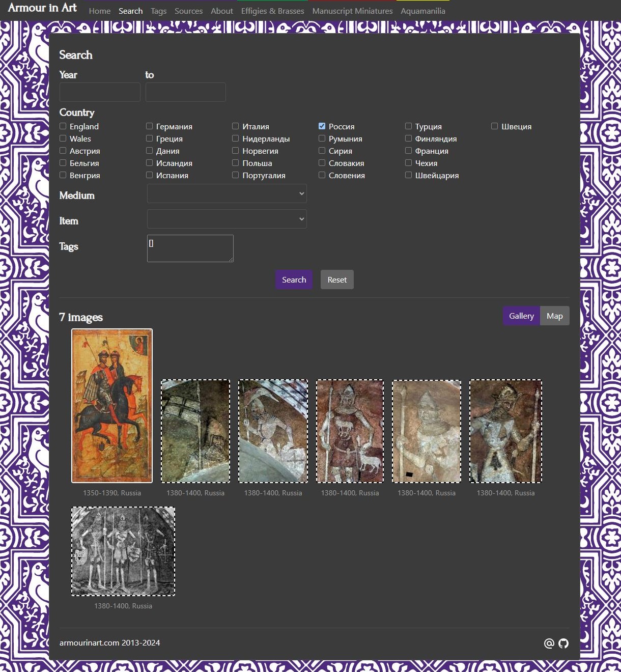
Task: Open Manuscript Miniatures site
Action: pos(352,11)
